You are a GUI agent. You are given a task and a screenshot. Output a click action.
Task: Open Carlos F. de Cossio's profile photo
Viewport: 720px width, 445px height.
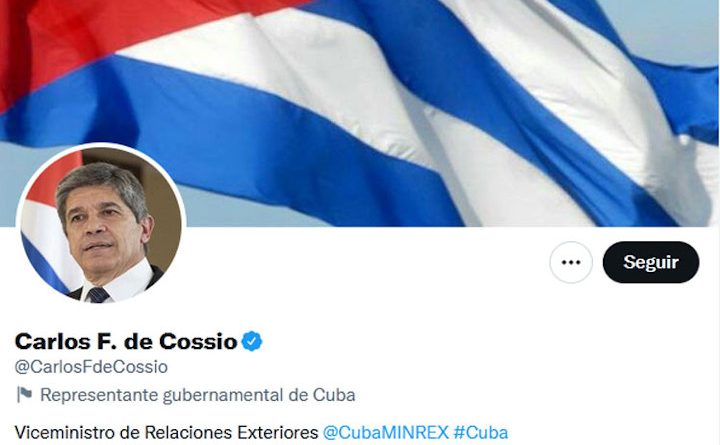click(101, 225)
